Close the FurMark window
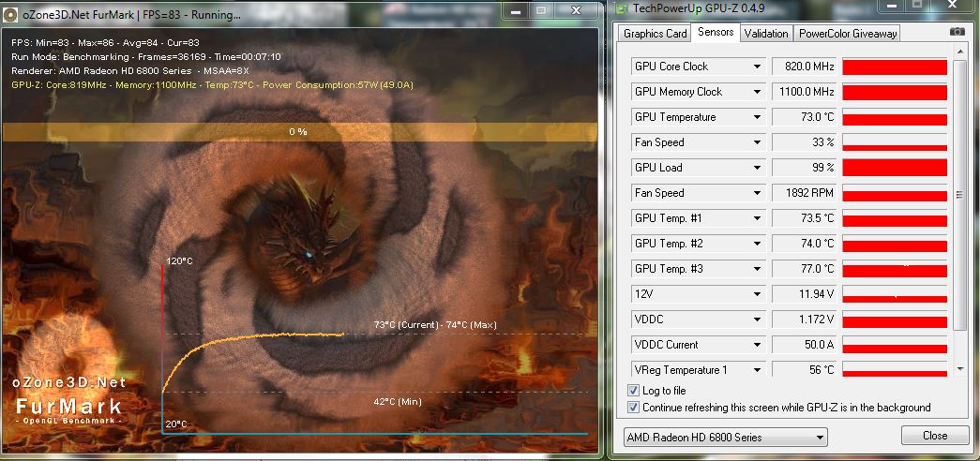 coord(576,11)
